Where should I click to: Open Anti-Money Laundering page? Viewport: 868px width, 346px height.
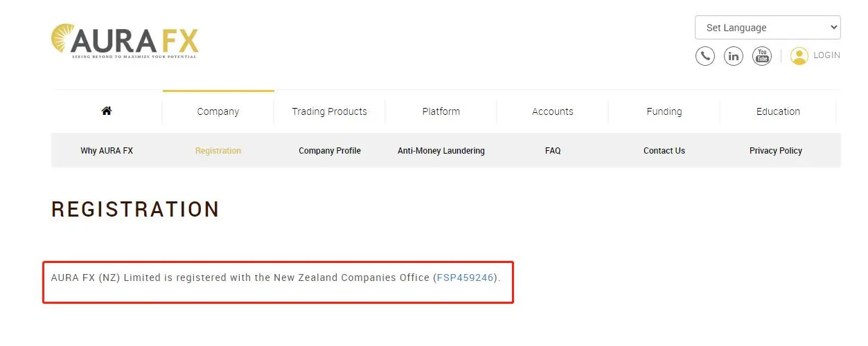[x=441, y=151]
